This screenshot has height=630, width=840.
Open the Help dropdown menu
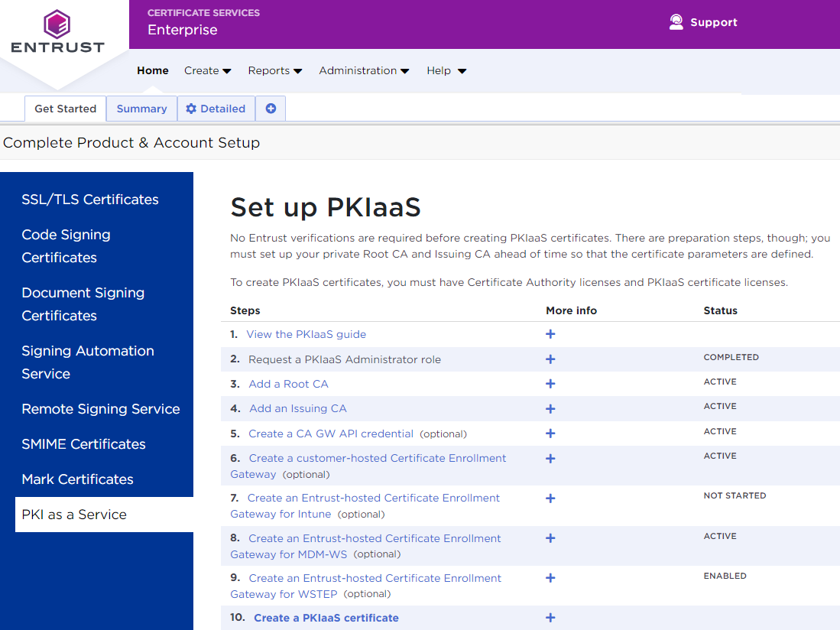446,70
